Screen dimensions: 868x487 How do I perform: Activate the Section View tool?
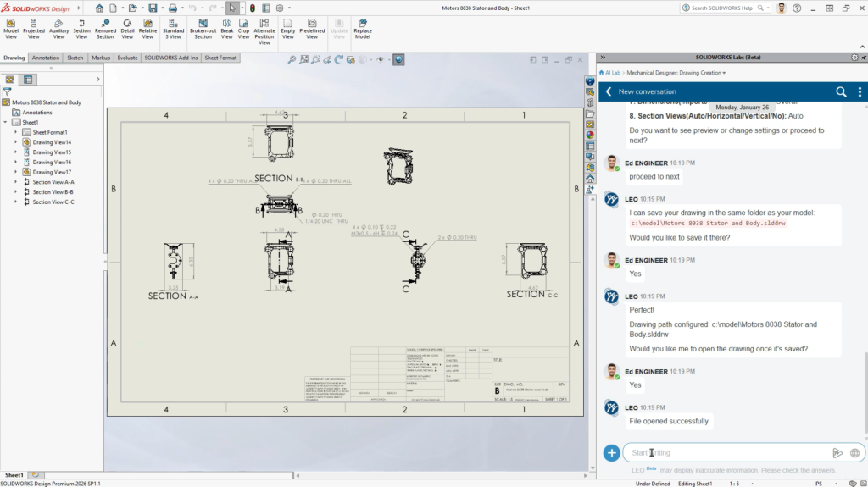point(81,29)
